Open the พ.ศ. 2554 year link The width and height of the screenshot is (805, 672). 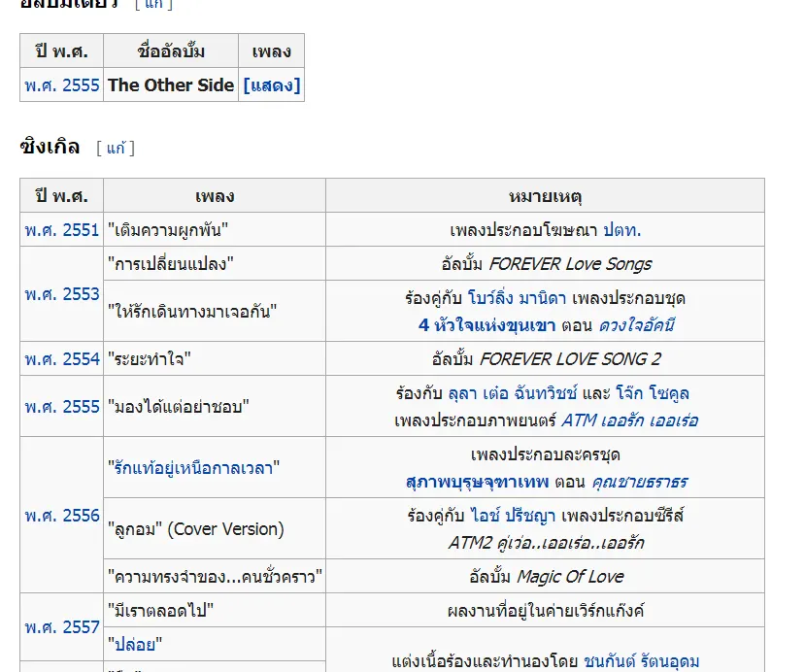pos(62,359)
